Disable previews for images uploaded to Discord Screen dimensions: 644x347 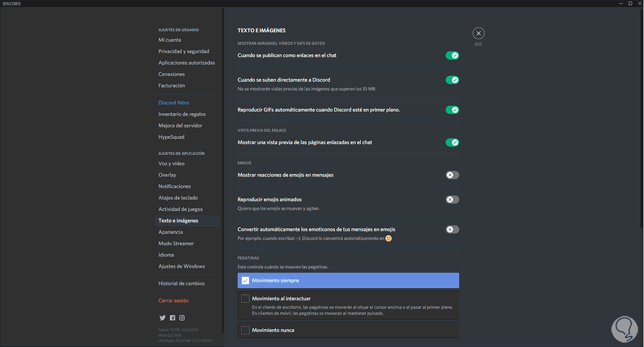pos(452,80)
